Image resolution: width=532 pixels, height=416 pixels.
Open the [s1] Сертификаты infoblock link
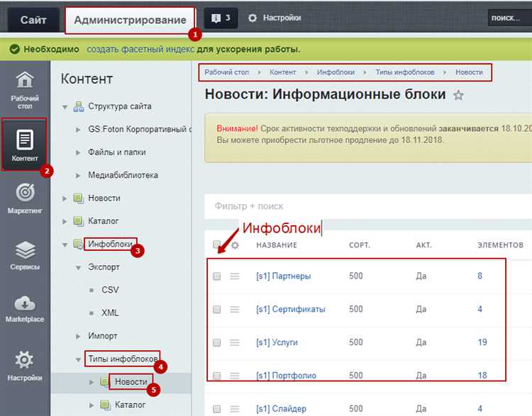click(291, 309)
